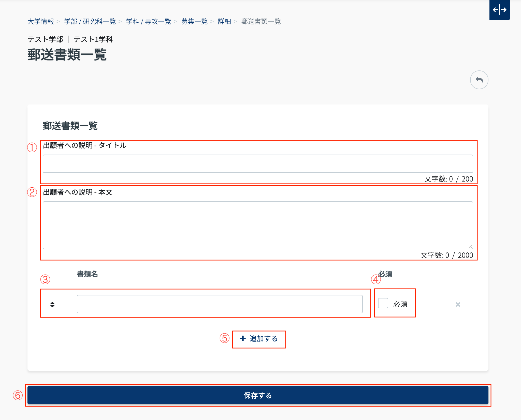Click current 郵送書類一覧 breadcrumb text
The width and height of the screenshot is (521, 420).
point(261,22)
